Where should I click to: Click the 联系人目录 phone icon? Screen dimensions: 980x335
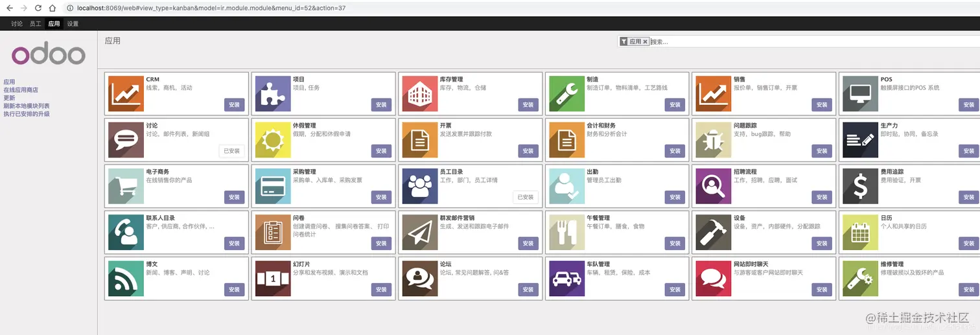coord(126,233)
